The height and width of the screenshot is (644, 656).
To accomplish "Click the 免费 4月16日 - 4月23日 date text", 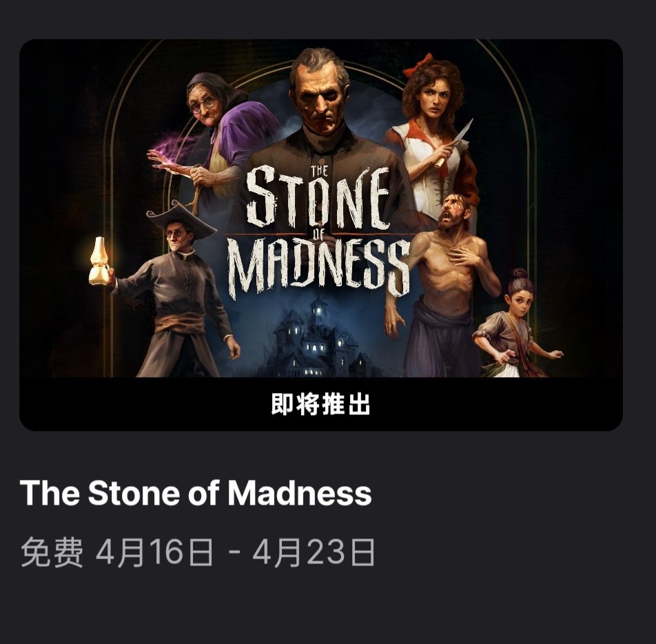I will pyautogui.click(x=198, y=553).
